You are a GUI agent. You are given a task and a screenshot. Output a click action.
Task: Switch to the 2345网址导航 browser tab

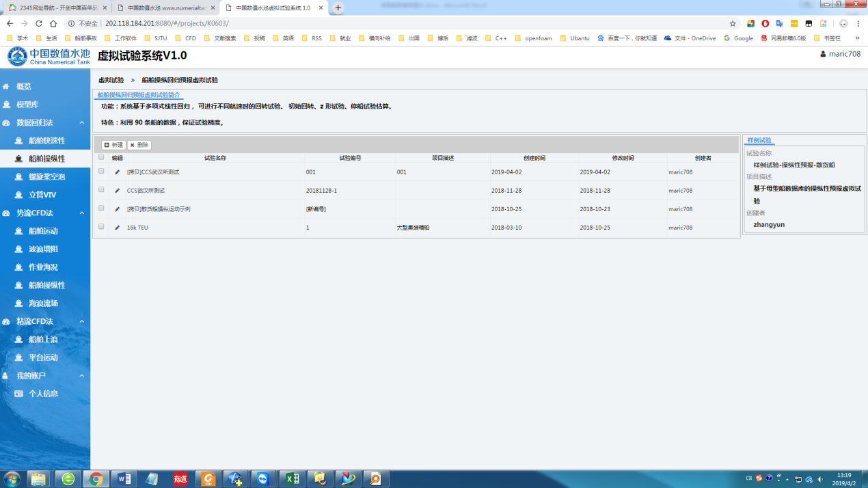coord(55,8)
